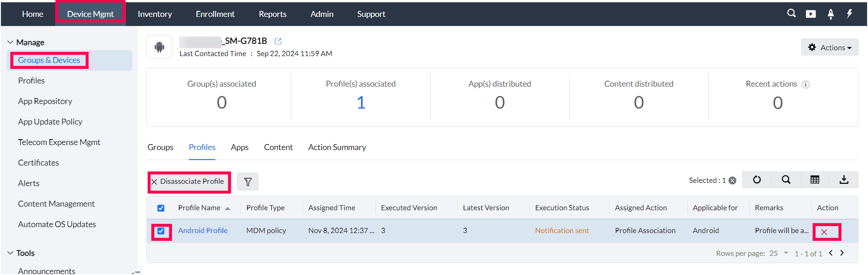868x275 pixels.
Task: Open the video tutorials icon in header
Action: (x=811, y=14)
